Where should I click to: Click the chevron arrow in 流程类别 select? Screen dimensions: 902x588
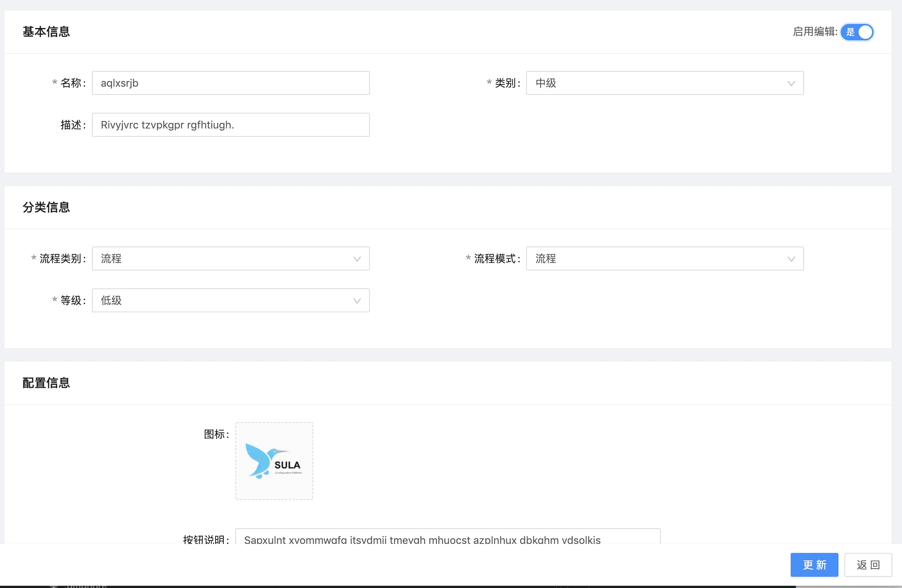[x=356, y=259]
